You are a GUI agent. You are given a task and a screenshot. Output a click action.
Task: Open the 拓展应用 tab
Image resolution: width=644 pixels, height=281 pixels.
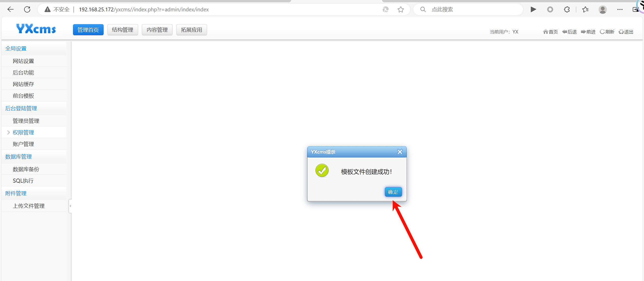[x=191, y=30]
